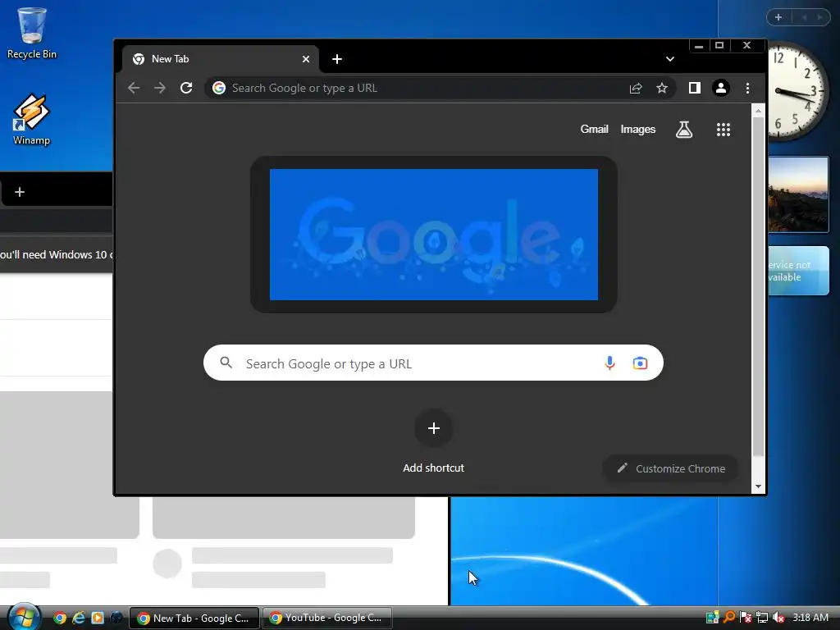
Task: Click the magnifier icon in search box
Action: 226,363
